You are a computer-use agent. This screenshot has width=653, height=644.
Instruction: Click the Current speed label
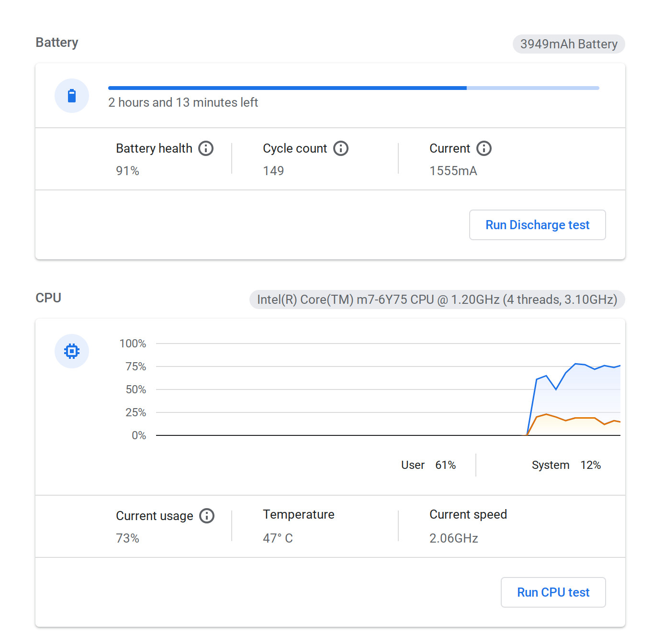point(468,514)
